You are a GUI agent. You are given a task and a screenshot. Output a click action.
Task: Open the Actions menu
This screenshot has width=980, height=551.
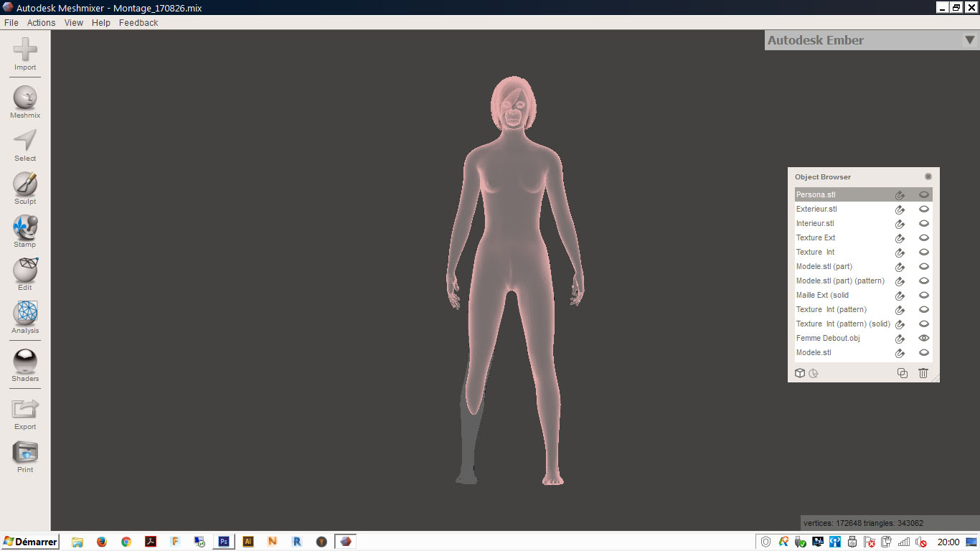pos(41,23)
